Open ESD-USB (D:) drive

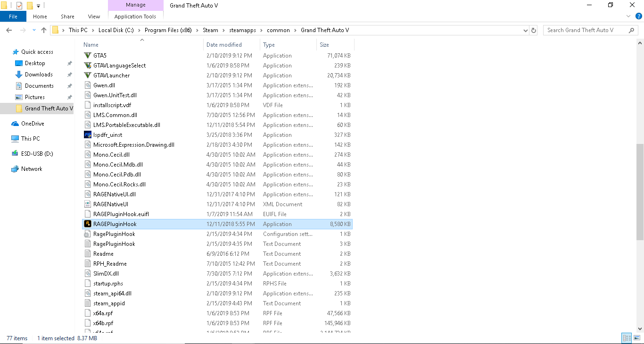tap(37, 154)
